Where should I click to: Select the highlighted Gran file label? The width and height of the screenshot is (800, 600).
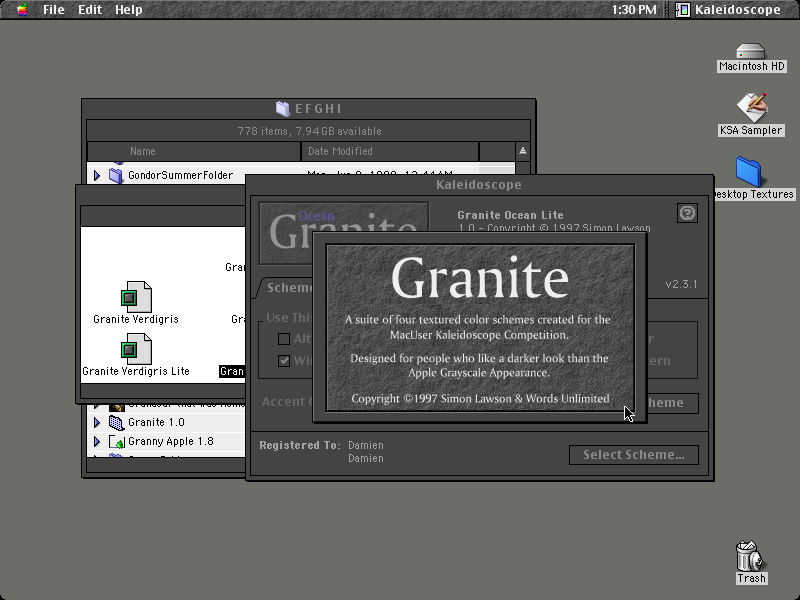pyautogui.click(x=232, y=371)
